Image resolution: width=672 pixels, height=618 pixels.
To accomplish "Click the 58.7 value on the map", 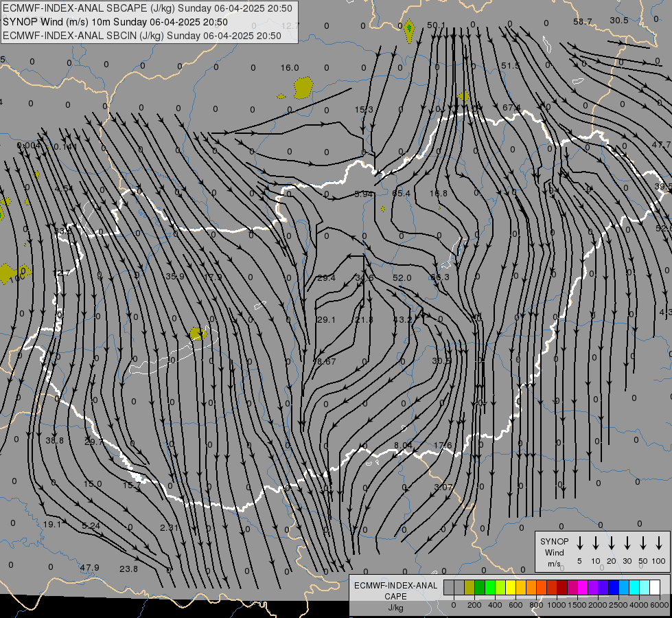I will tap(583, 21).
